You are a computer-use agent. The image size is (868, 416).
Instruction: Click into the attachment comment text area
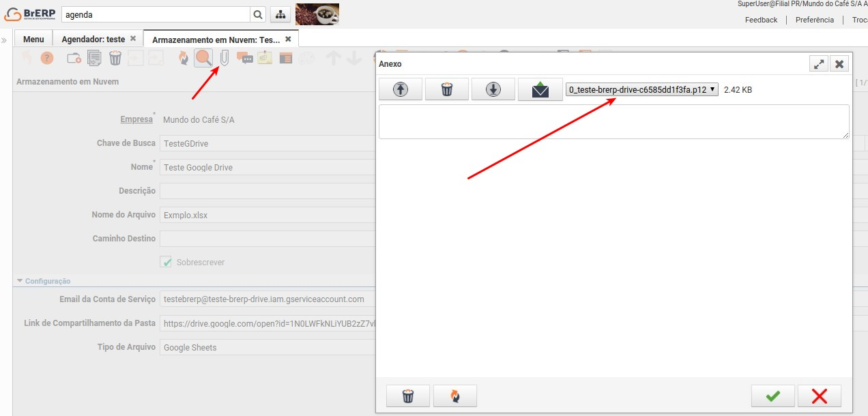pos(614,121)
